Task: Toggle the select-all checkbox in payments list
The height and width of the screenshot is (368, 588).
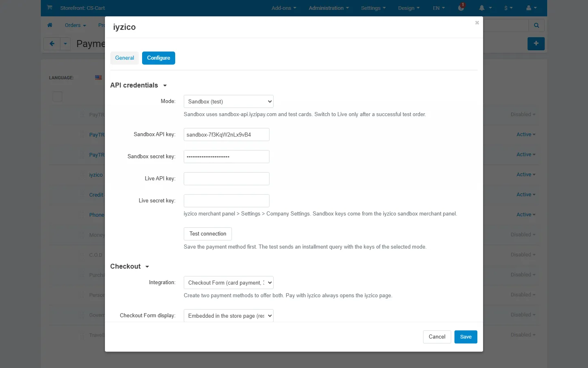Action: 58,96
